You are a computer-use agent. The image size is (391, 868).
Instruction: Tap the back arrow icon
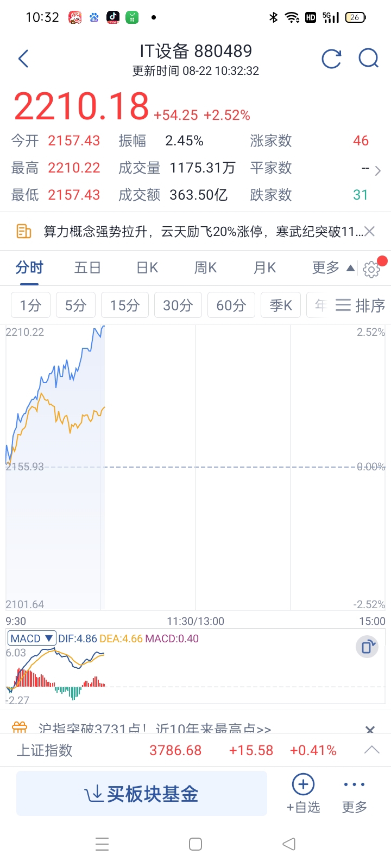pyautogui.click(x=23, y=59)
